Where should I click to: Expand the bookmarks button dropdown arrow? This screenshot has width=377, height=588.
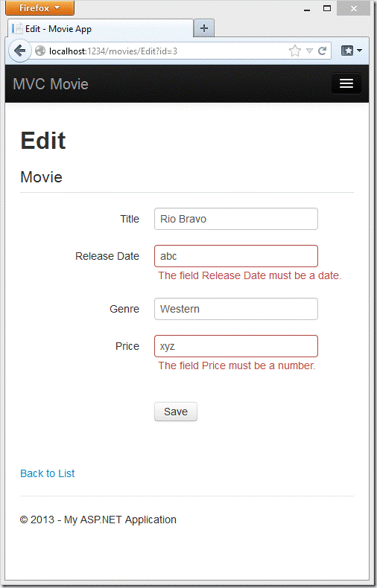tap(359, 51)
